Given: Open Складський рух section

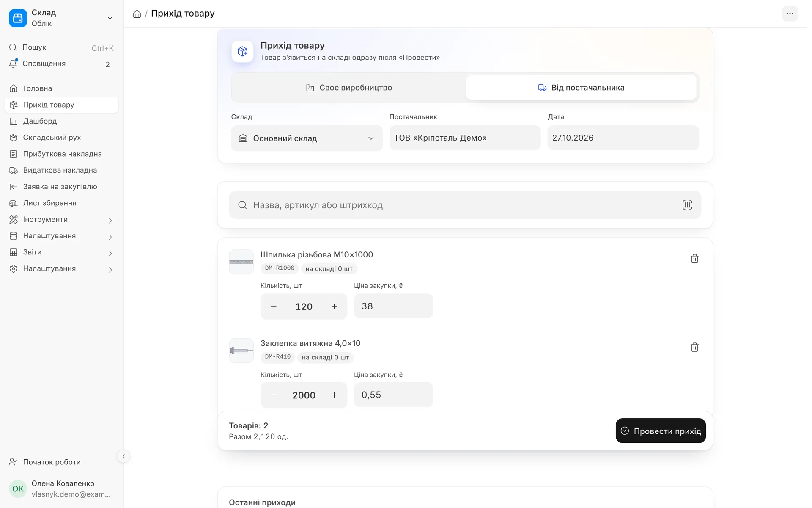Looking at the screenshot, I should pos(62,138).
